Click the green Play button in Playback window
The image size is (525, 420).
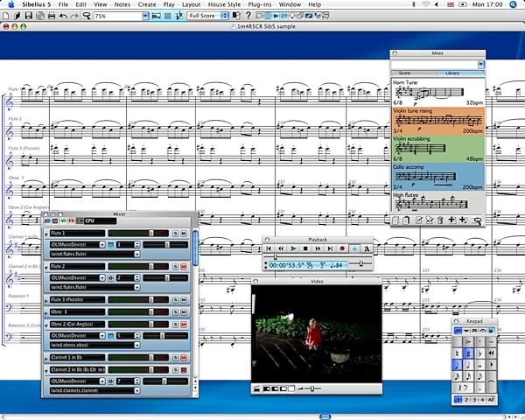click(x=293, y=248)
